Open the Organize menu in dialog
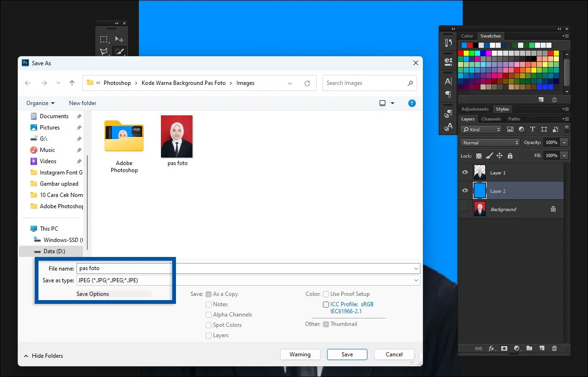588x377 pixels. (40, 103)
